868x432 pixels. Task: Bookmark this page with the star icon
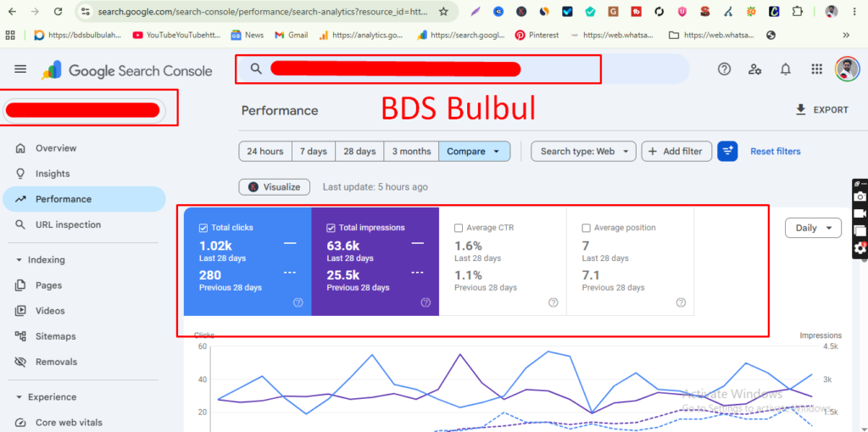pos(442,11)
